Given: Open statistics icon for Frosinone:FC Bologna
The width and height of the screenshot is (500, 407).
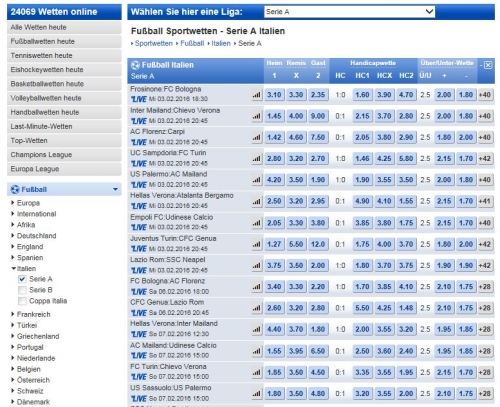Looking at the screenshot, I should coord(257,95).
